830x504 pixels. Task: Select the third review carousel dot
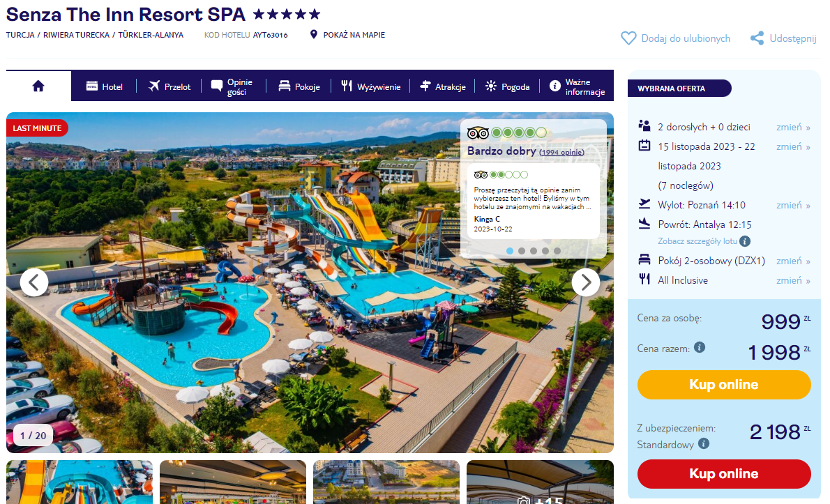[534, 251]
